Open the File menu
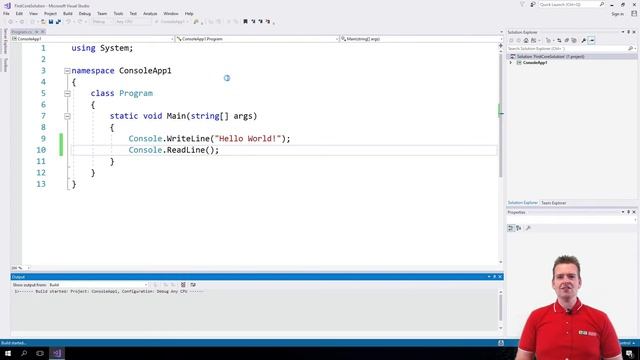The image size is (640, 360). pyautogui.click(x=6, y=13)
